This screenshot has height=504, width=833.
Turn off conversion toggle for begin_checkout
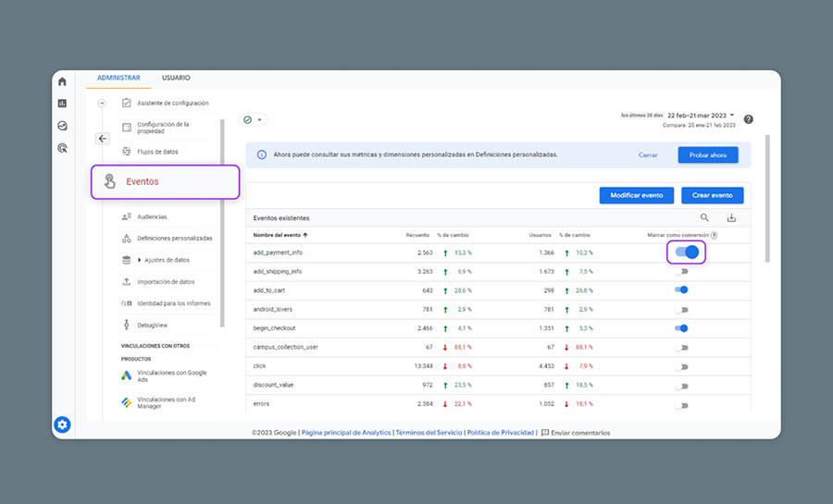coord(682,327)
